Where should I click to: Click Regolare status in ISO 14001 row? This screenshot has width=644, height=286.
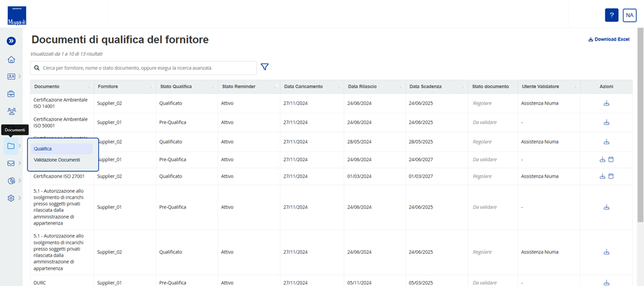[482, 103]
